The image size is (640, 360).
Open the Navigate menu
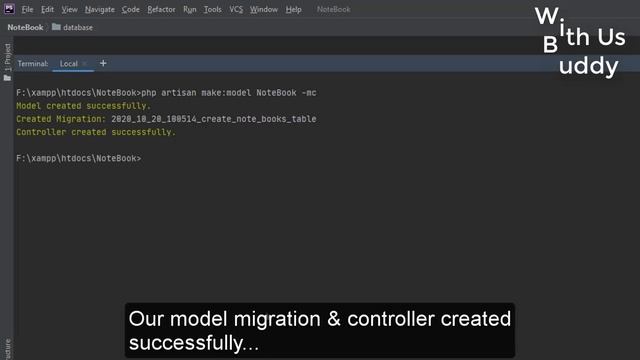(100, 9)
